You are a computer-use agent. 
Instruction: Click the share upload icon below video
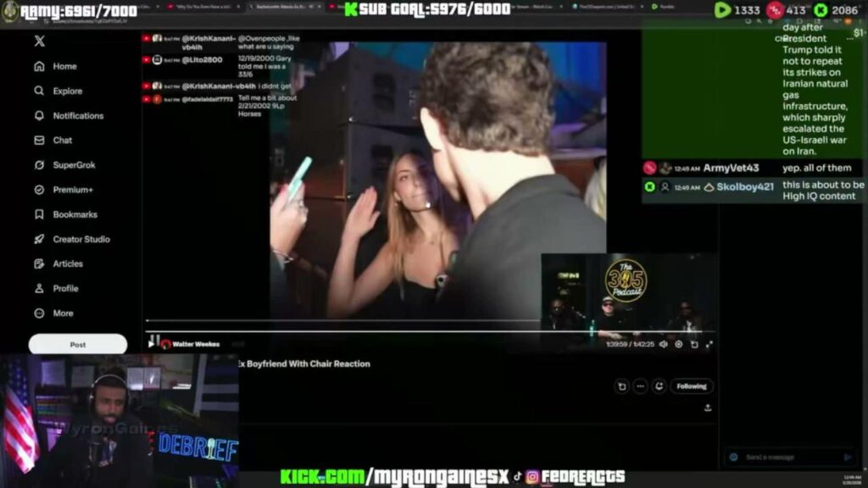click(708, 408)
